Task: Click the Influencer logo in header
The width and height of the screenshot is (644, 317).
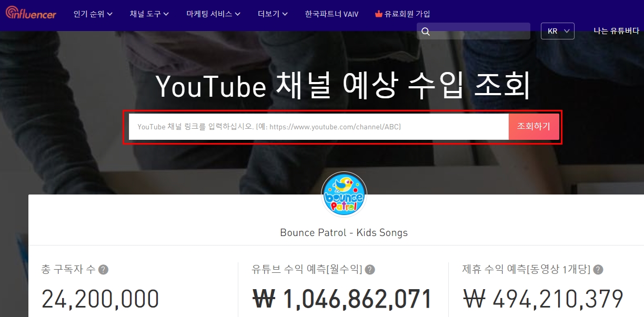Action: pyautogui.click(x=31, y=14)
